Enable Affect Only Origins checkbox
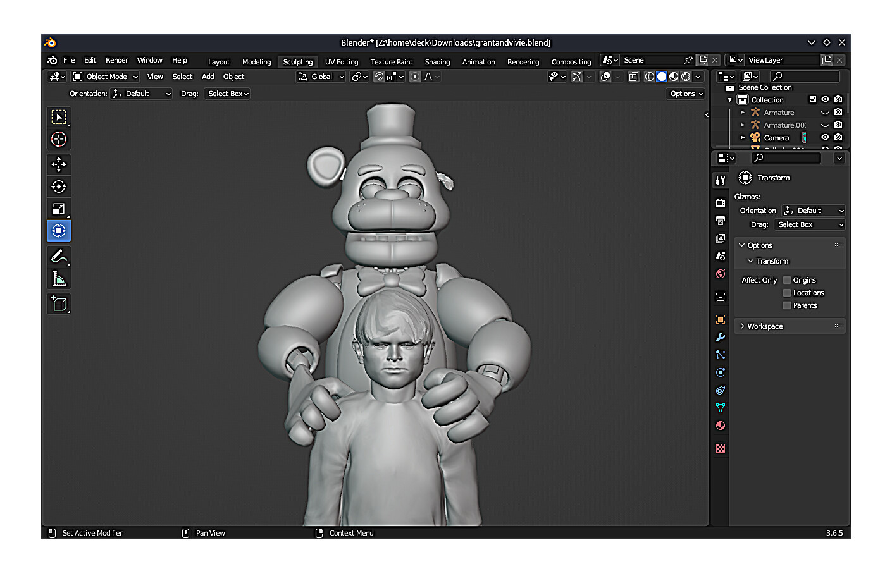 [x=787, y=280]
